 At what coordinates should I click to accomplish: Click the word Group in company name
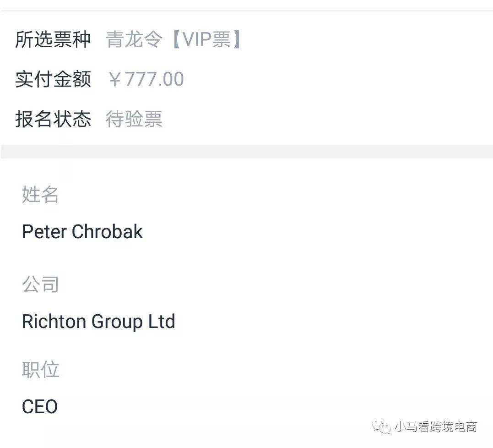pos(117,322)
